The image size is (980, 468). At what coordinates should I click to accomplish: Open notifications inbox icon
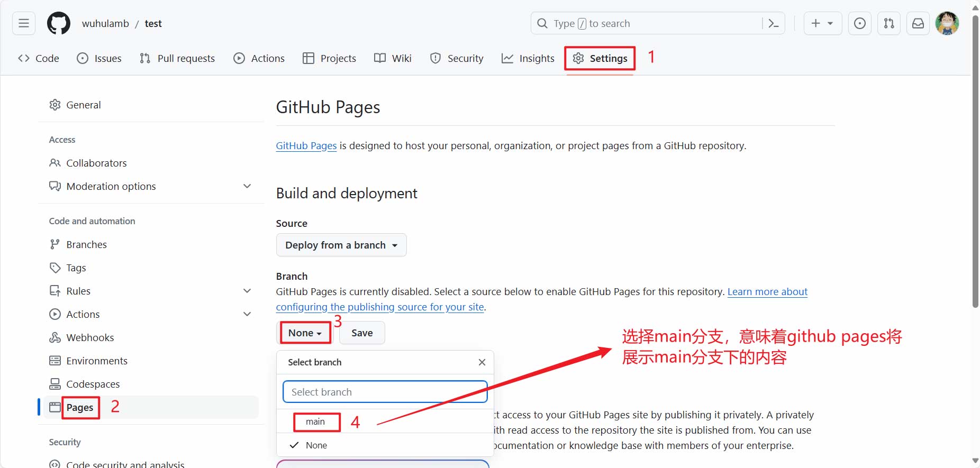918,23
